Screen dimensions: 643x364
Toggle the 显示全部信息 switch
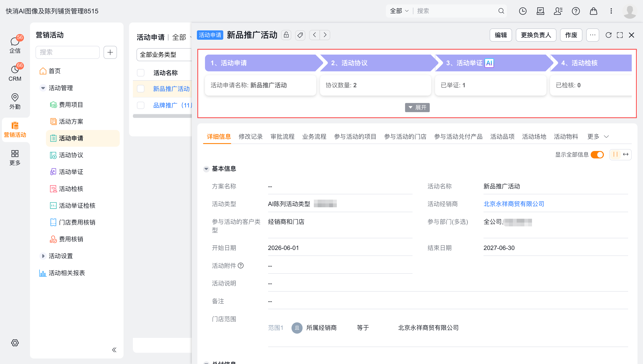597,155
